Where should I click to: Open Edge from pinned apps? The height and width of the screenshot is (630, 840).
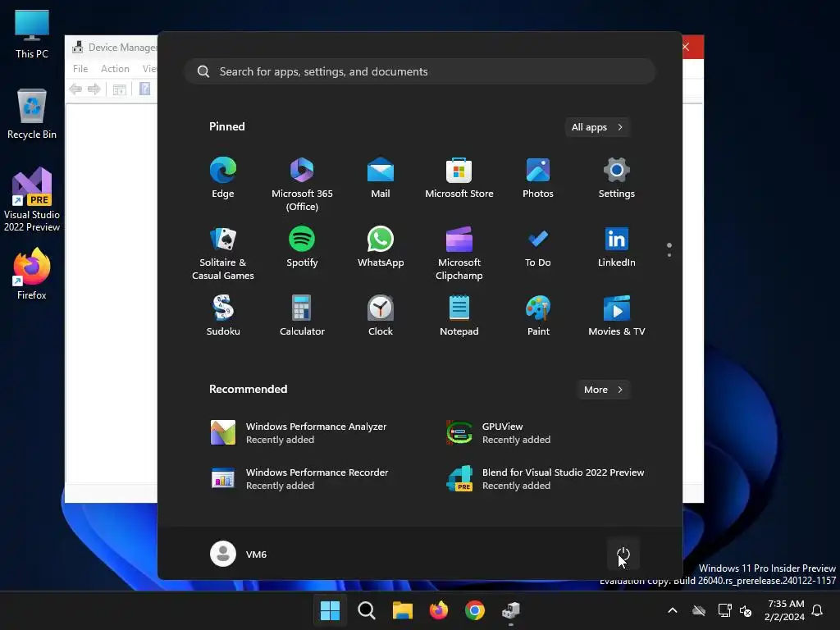tap(223, 178)
